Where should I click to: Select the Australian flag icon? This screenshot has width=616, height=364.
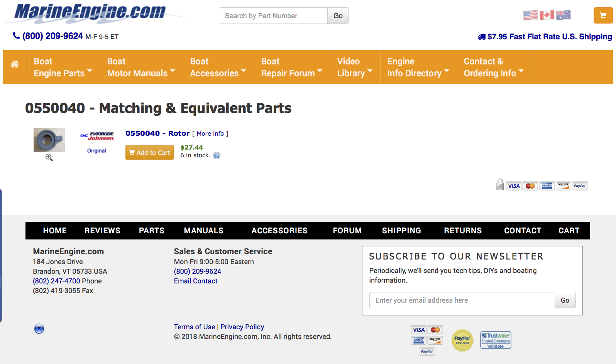[564, 15]
